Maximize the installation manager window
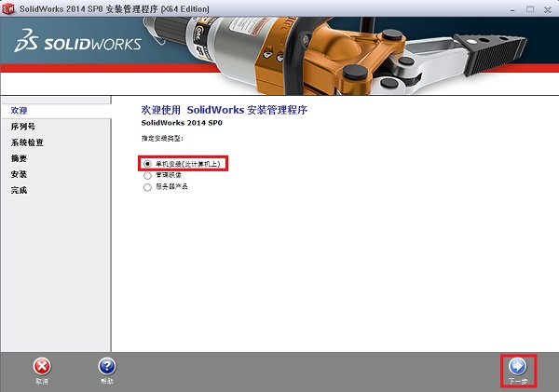559x392 pixels. tap(528, 8)
